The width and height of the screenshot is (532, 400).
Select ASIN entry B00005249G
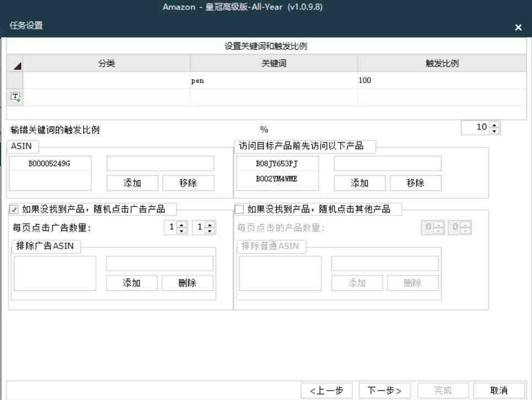tap(50, 164)
